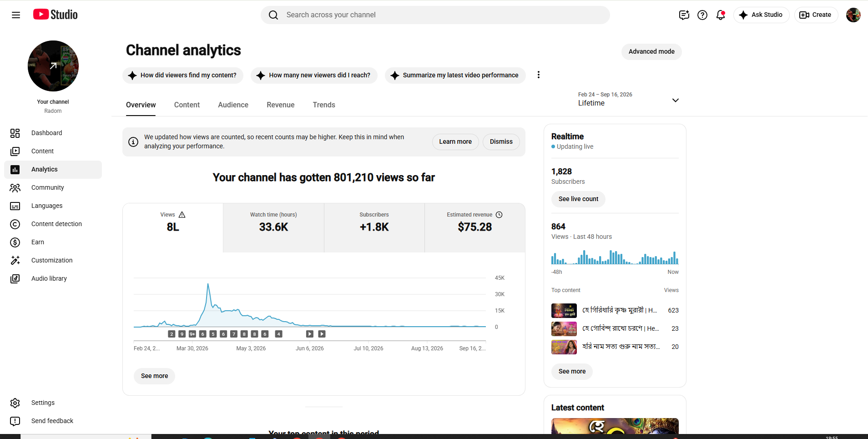Image resolution: width=868 pixels, height=439 pixels.
Task: Click the Settings gear icon
Action: click(x=15, y=403)
